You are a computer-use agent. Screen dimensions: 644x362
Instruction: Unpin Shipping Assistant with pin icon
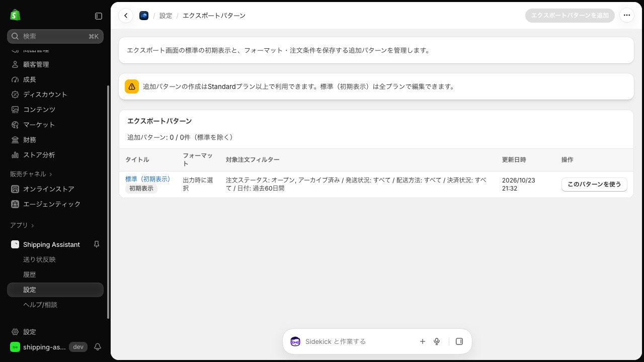click(97, 244)
